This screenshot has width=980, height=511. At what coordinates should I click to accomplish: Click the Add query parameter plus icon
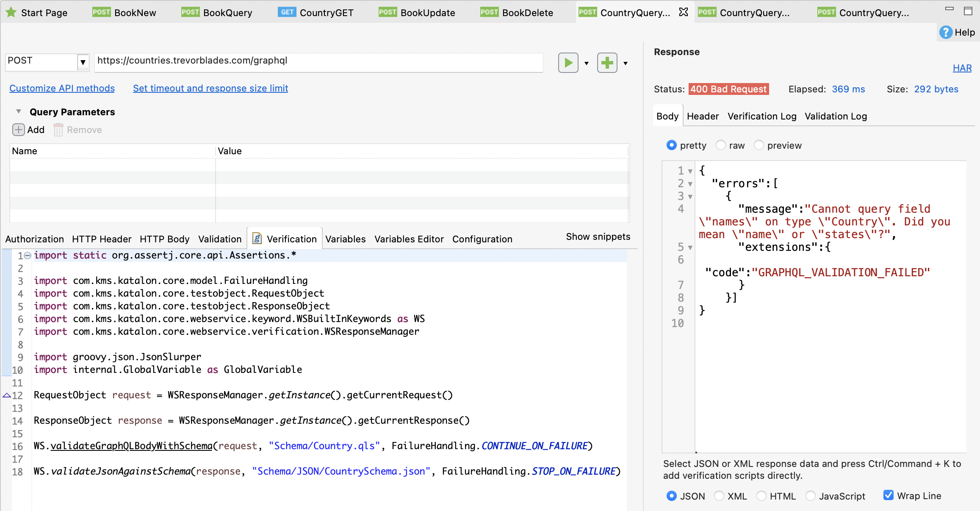[x=18, y=130]
